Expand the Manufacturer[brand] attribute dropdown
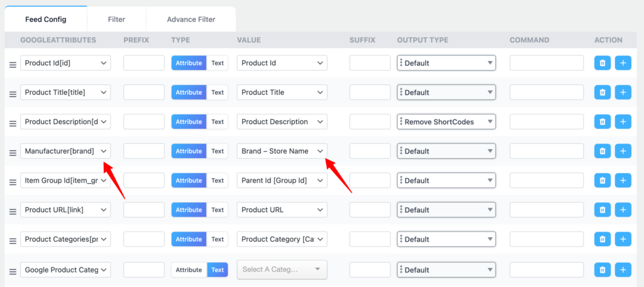The height and width of the screenshot is (287, 644). coord(65,151)
